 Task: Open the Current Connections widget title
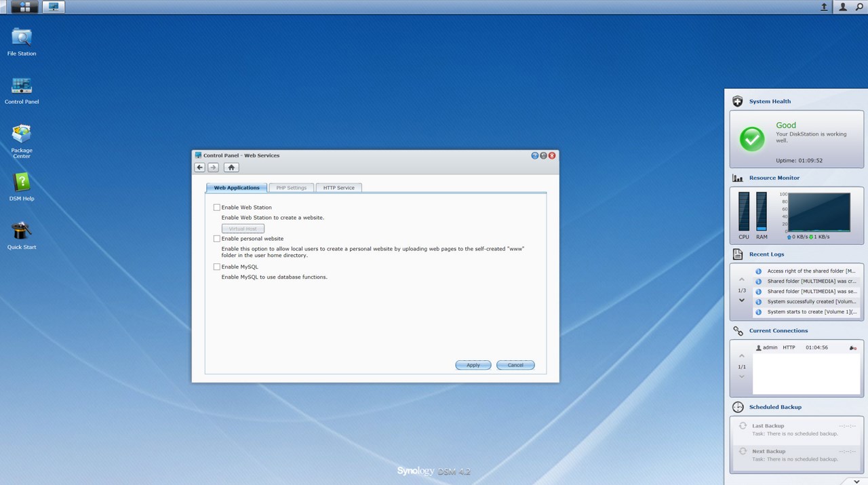point(778,331)
